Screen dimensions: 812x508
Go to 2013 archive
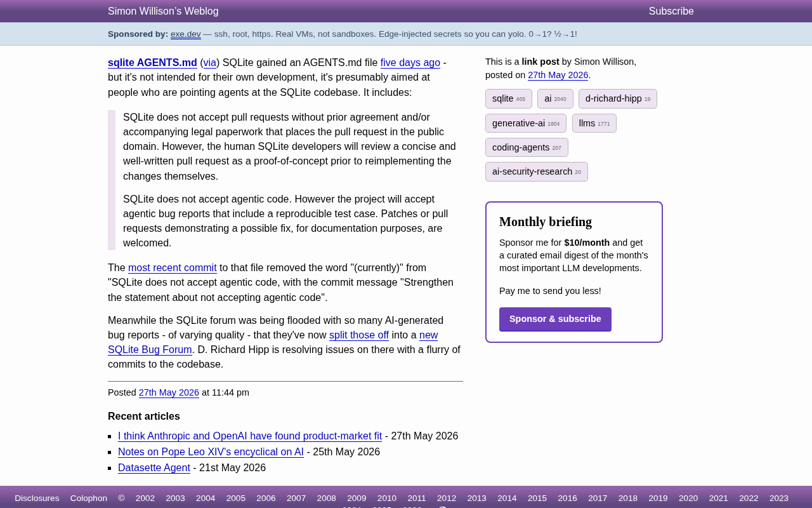477,498
